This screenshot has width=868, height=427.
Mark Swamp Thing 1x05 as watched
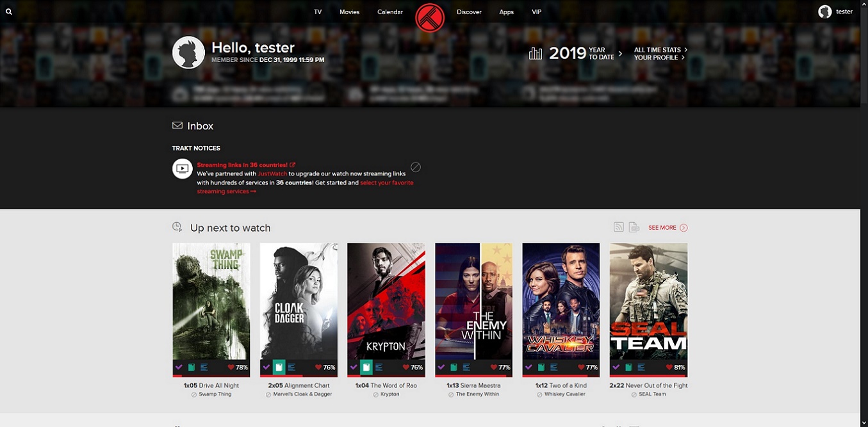click(179, 367)
